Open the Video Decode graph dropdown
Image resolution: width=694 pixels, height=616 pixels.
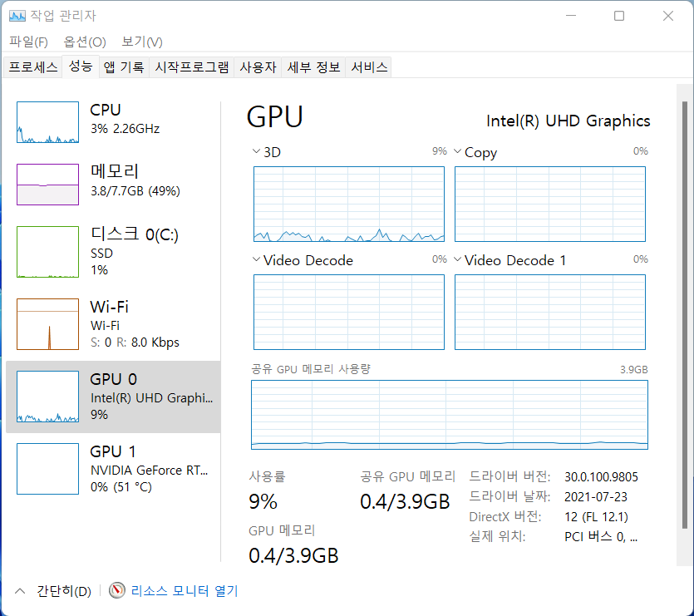pos(256,260)
